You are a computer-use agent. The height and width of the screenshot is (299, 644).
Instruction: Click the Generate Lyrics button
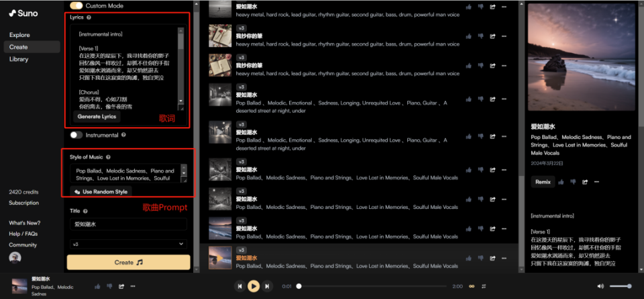point(97,117)
